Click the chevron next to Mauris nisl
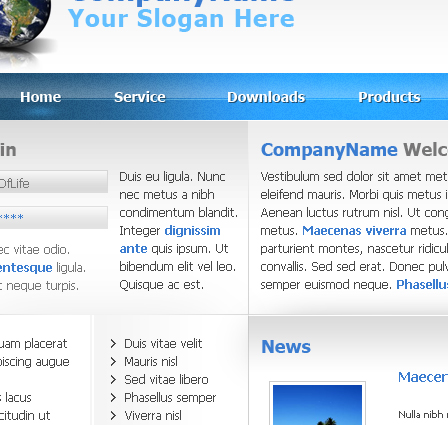 click(113, 362)
